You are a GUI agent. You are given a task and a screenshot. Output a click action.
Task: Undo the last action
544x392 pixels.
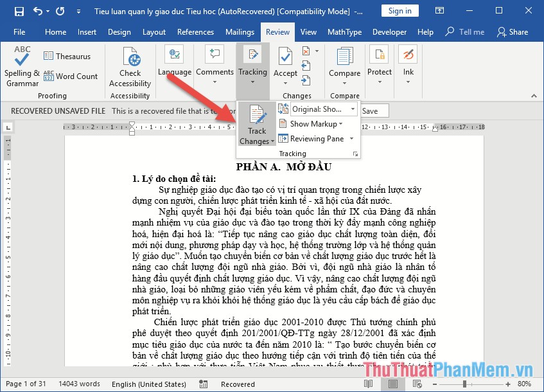[x=38, y=12]
